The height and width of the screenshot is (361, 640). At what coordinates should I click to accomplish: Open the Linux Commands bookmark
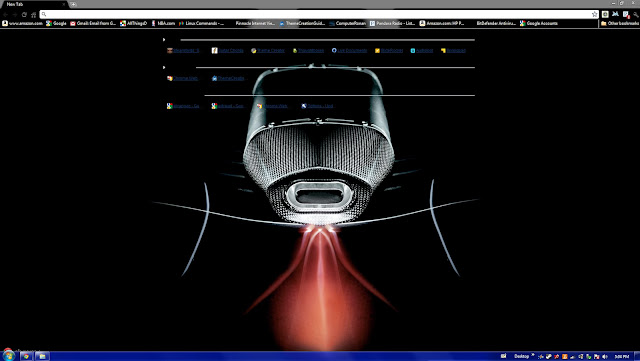[x=201, y=23]
